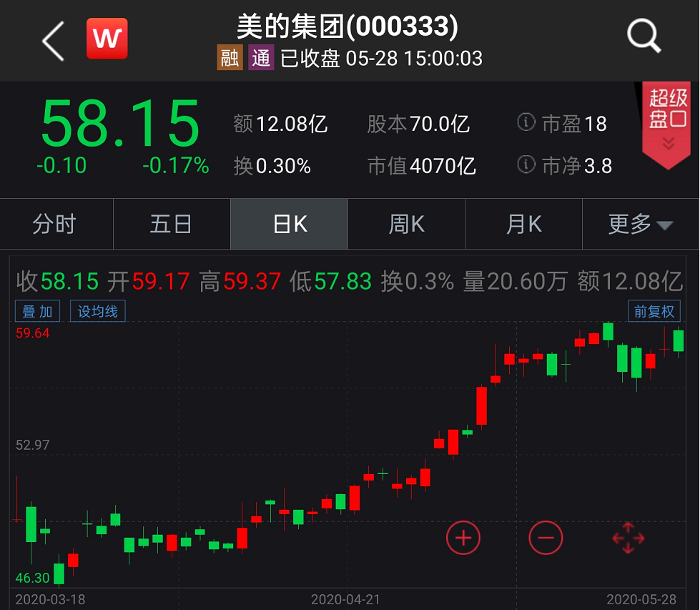The image size is (700, 610).
Task: Toggle the 前复权 adjustment button
Action: click(x=654, y=311)
